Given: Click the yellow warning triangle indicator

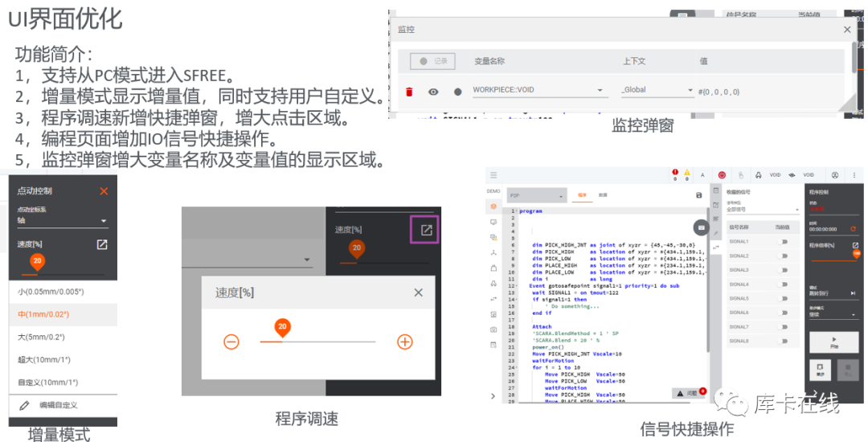Looking at the screenshot, I should (x=687, y=172).
